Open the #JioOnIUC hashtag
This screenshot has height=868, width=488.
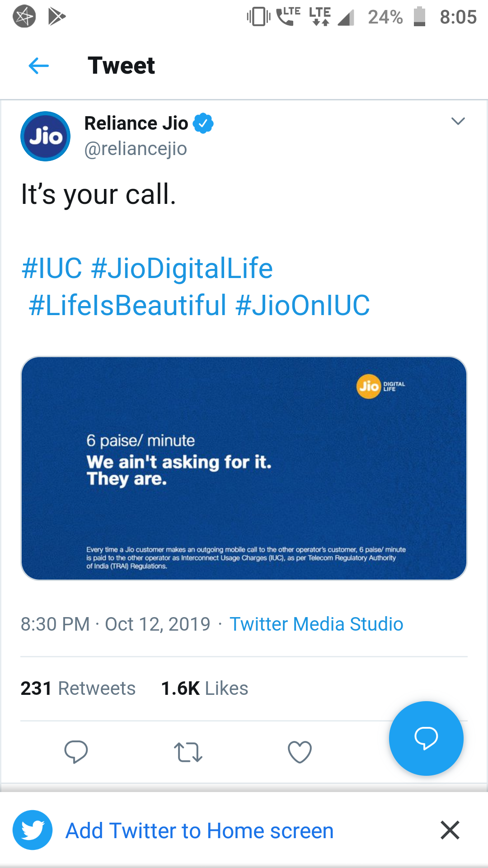(302, 305)
